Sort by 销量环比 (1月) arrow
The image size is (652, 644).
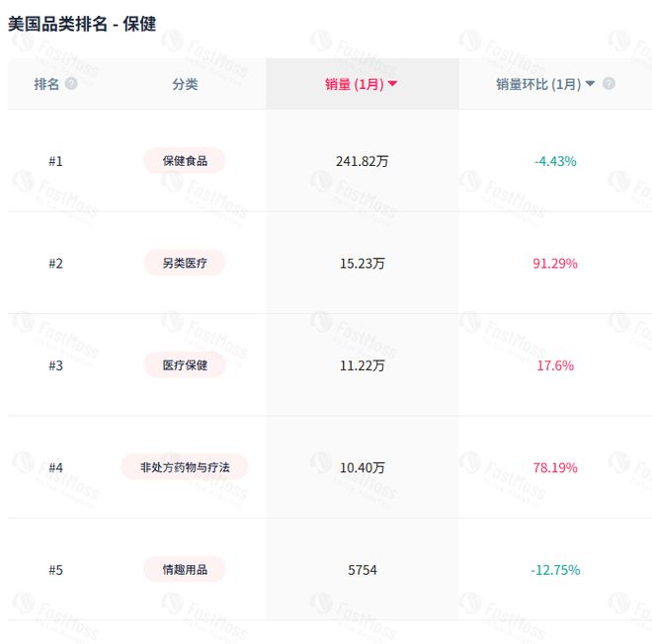tap(590, 84)
